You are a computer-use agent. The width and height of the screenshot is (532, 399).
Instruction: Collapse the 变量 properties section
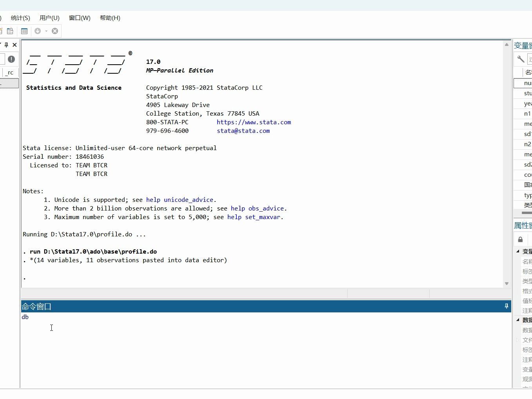click(518, 251)
